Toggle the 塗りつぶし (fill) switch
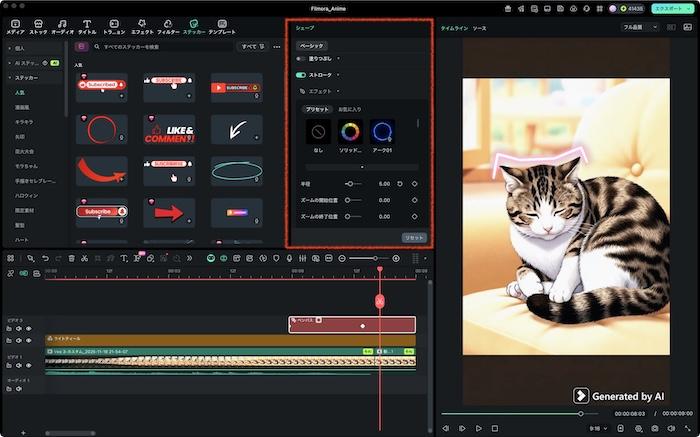The height and width of the screenshot is (437, 700). point(300,59)
